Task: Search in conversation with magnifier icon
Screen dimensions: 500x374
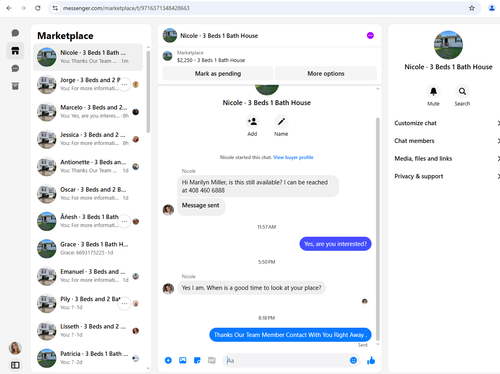Action: click(x=462, y=91)
